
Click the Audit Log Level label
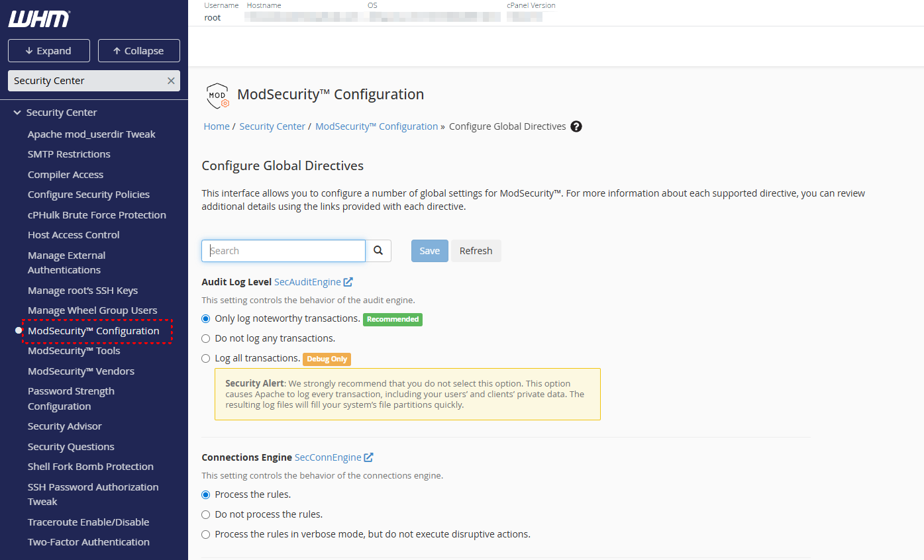[236, 282]
